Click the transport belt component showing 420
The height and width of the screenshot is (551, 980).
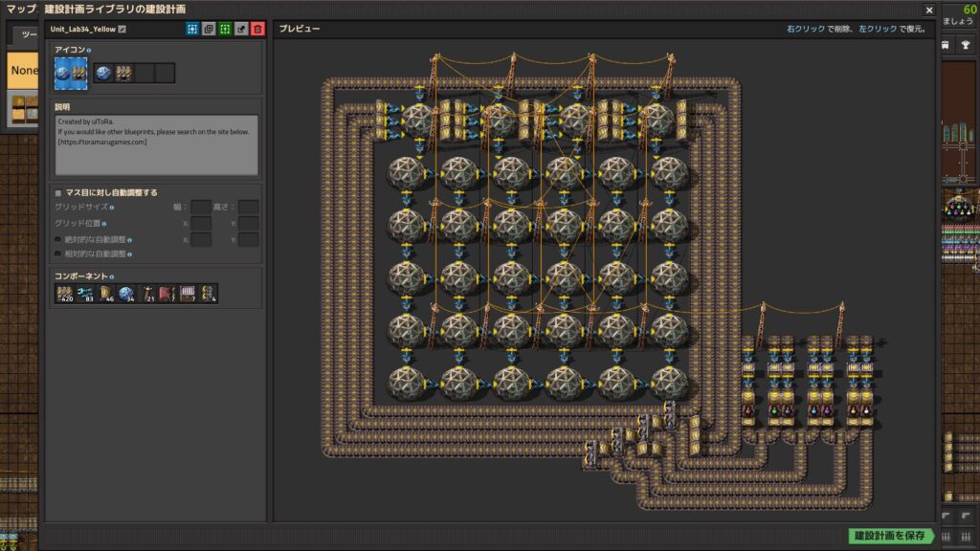[x=65, y=294]
